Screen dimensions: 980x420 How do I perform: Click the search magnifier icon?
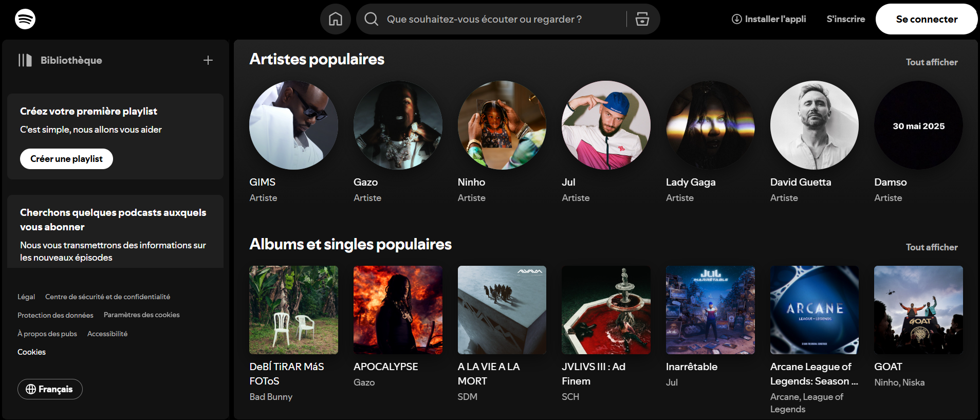click(371, 19)
